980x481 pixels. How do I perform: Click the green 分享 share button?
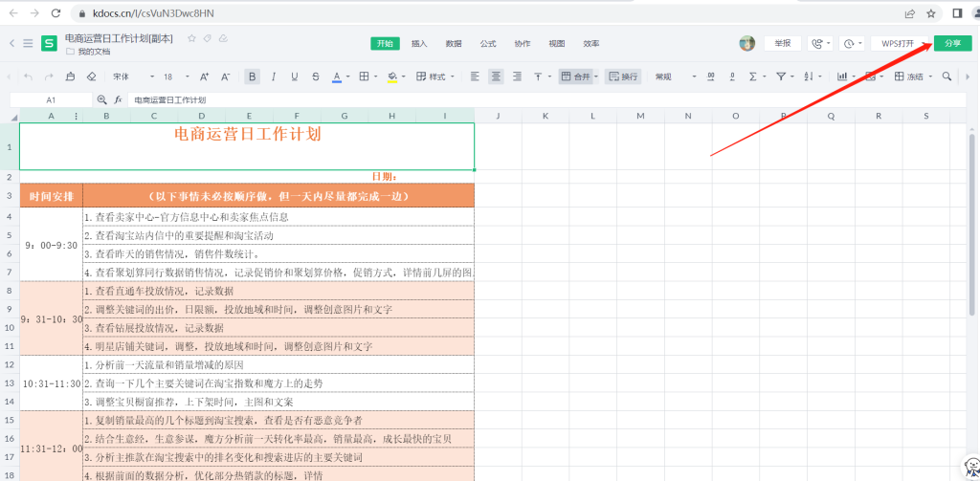953,43
